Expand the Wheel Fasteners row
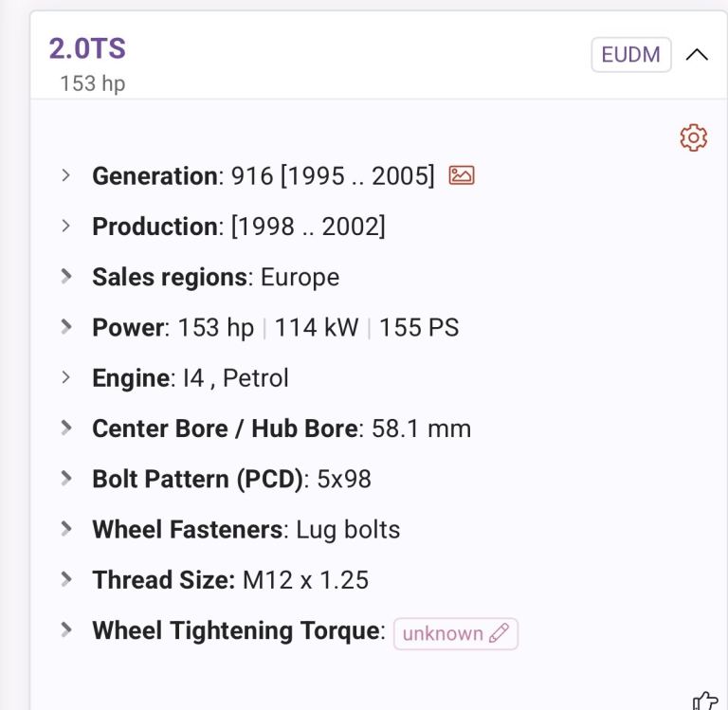This screenshot has height=710, width=728. (x=66, y=528)
